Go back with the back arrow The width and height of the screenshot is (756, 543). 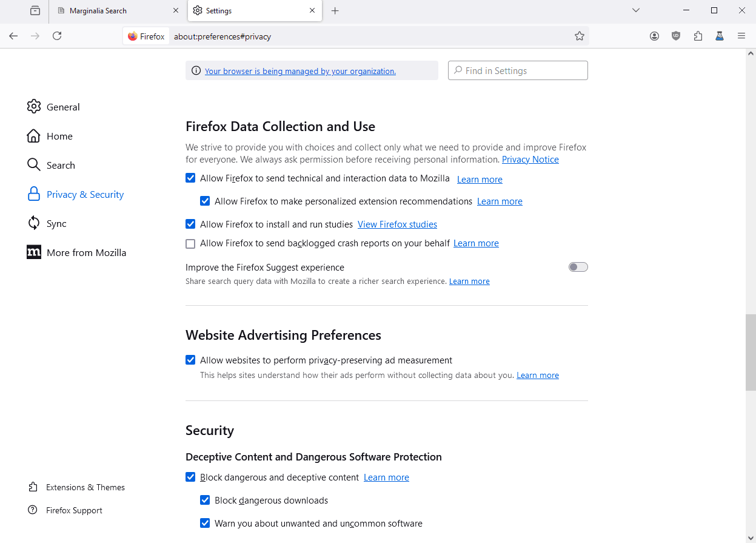(13, 36)
